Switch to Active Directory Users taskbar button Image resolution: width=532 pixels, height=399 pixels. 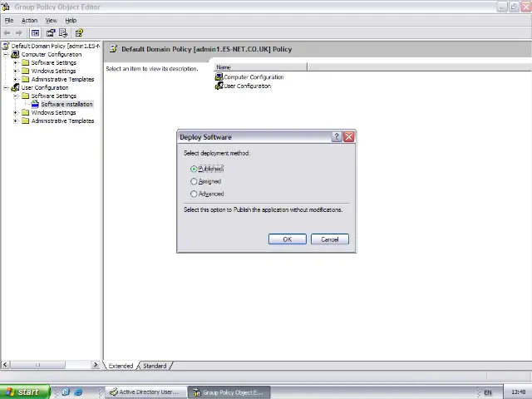pos(146,392)
